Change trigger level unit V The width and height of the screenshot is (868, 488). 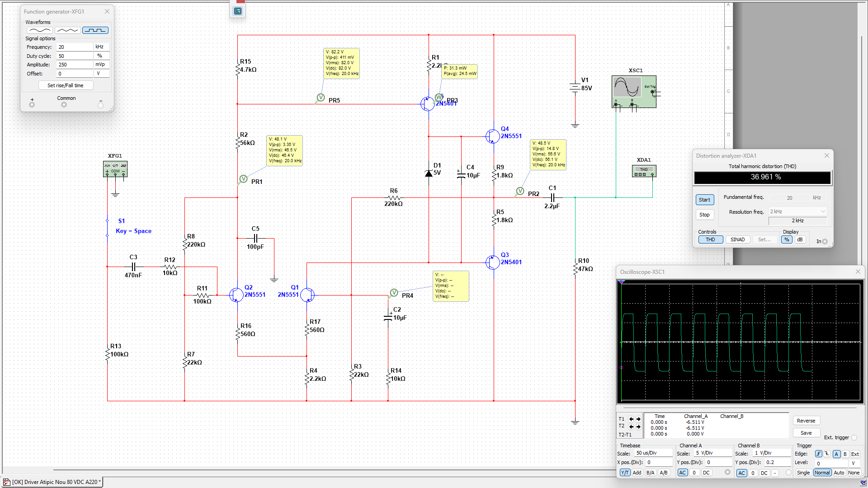(854, 463)
